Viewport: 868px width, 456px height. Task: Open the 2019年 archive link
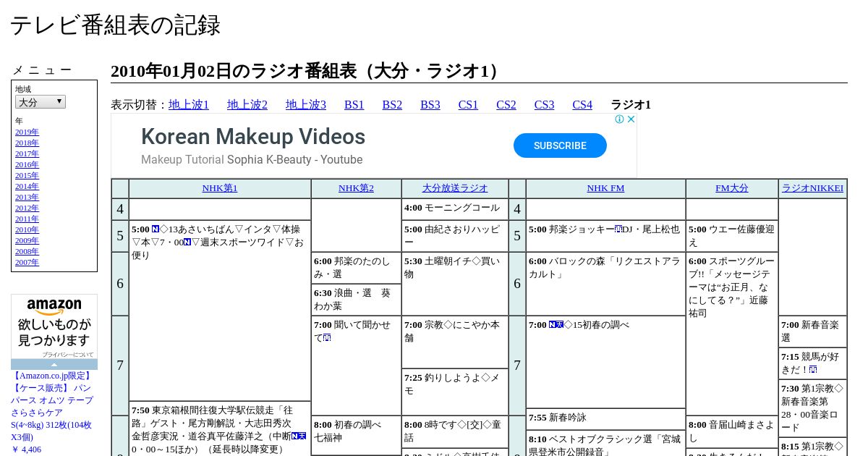tap(27, 132)
